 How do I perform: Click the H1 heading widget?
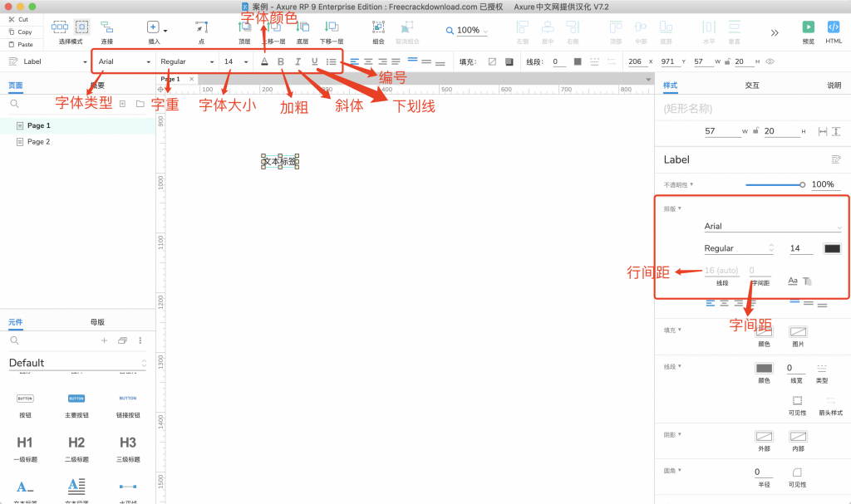pos(25,443)
